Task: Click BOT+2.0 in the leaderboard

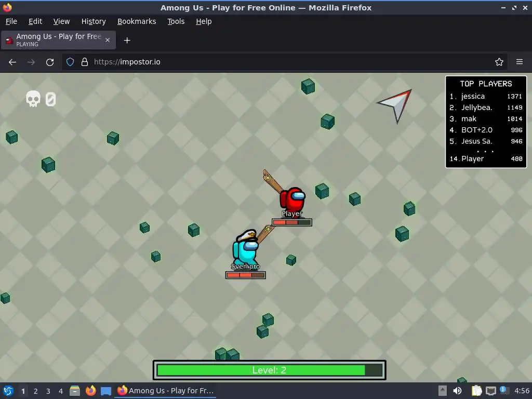Action: tap(486, 130)
